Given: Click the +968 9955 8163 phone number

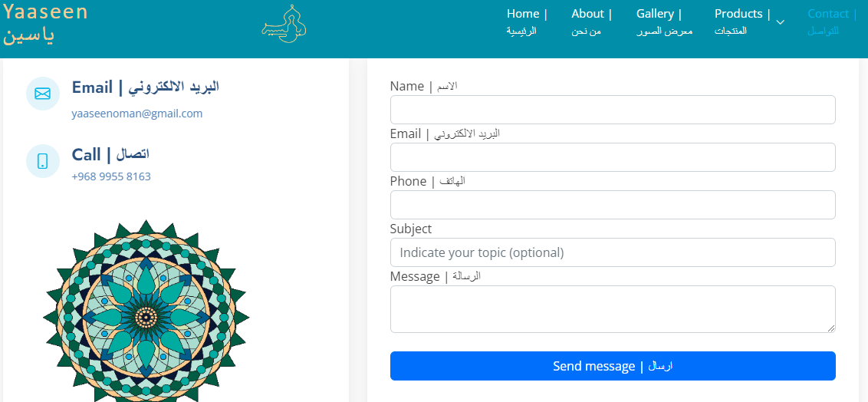Looking at the screenshot, I should point(111,176).
